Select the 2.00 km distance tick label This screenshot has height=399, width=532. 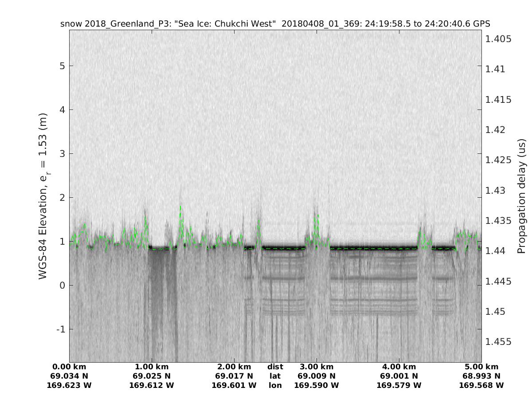(x=234, y=367)
